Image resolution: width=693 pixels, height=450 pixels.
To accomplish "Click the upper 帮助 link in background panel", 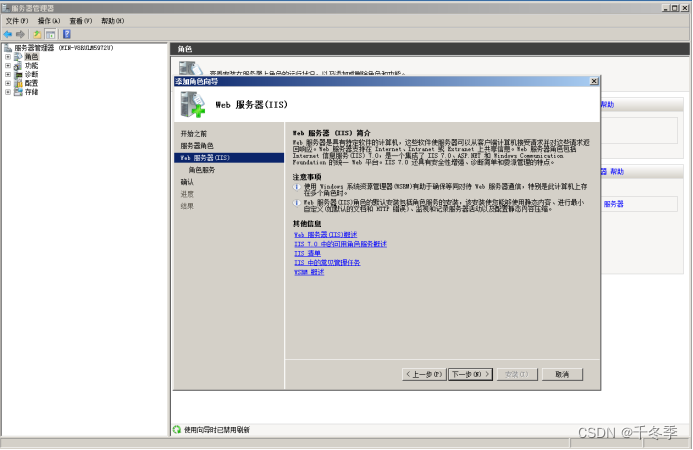I will pyautogui.click(x=608, y=104).
